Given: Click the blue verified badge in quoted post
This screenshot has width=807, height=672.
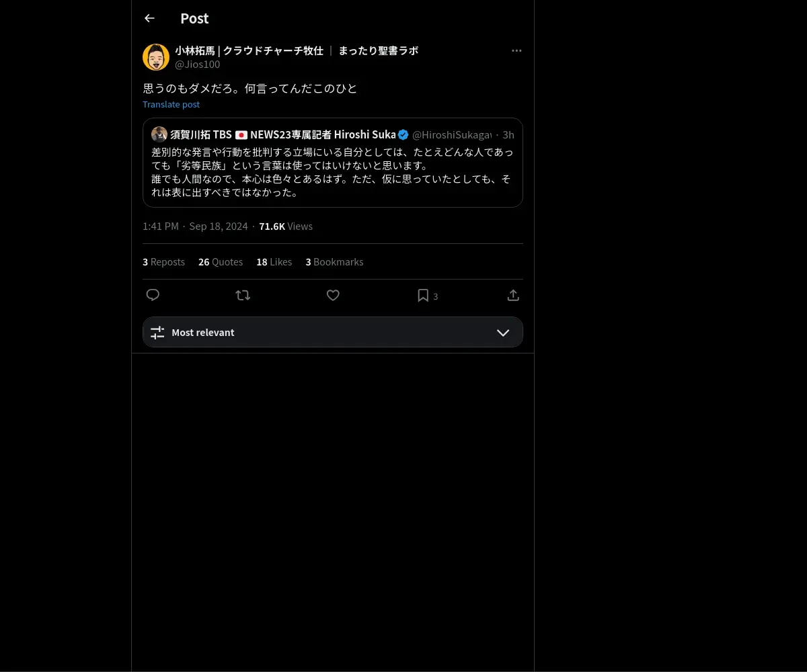Looking at the screenshot, I should (403, 134).
